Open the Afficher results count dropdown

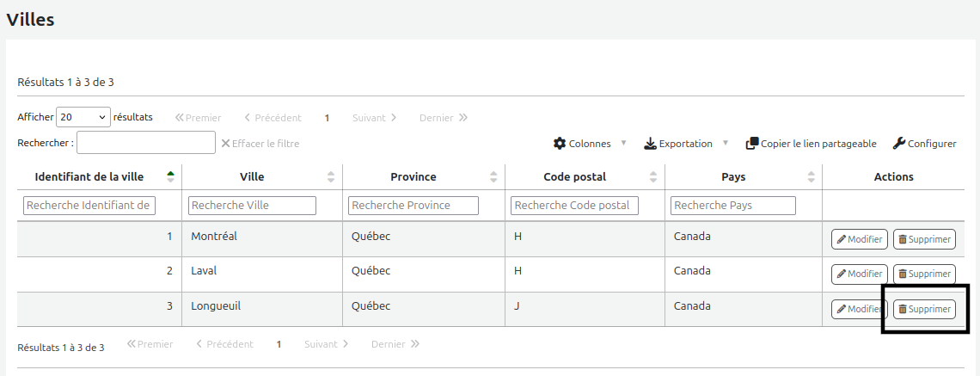click(83, 117)
